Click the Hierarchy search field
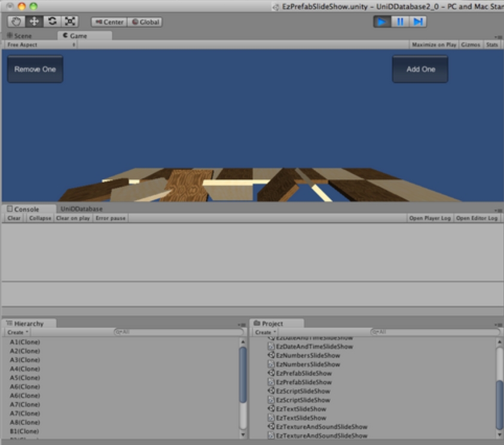Image resolution: width=504 pixels, height=445 pixels. pos(178,332)
